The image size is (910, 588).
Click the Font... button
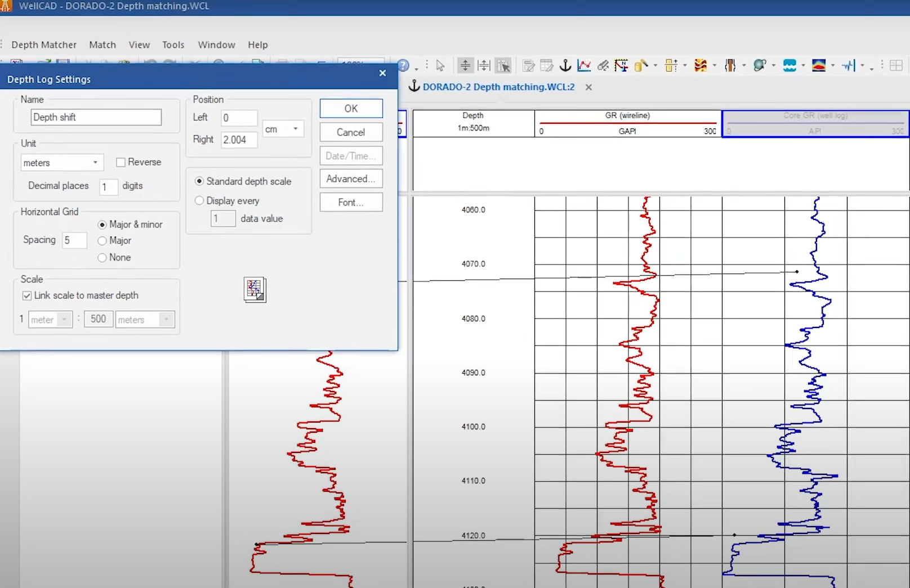[x=351, y=202]
